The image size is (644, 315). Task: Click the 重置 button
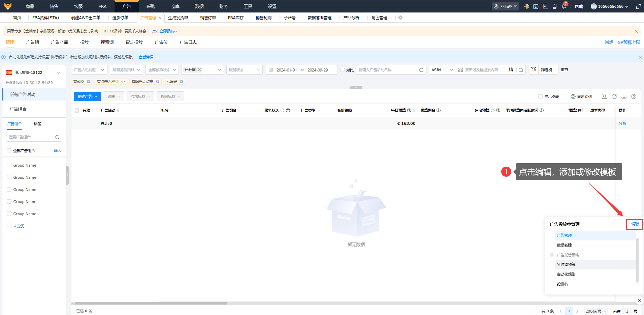(x=565, y=69)
